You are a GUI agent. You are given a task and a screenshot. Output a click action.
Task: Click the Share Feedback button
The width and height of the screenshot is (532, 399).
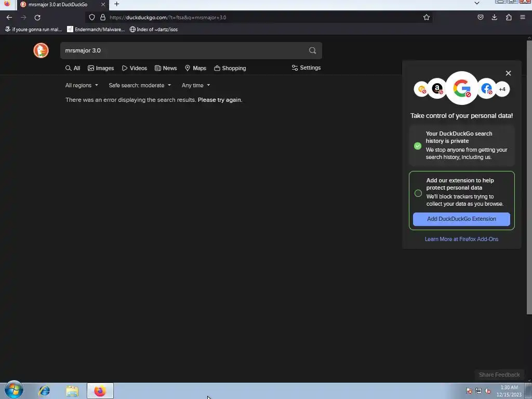click(499, 375)
